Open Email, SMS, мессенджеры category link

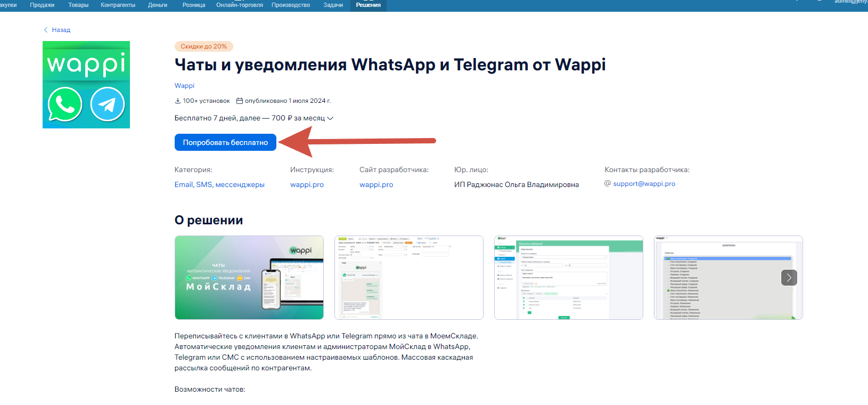[x=219, y=184]
